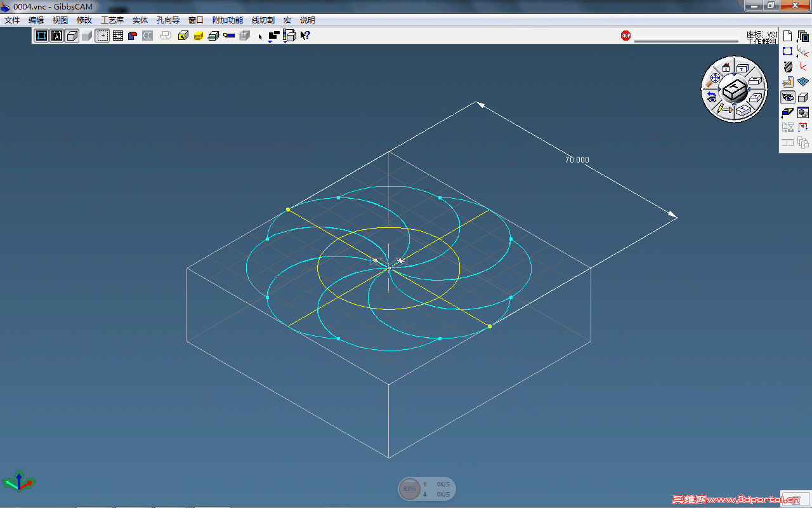Click the 座标: VS1 coordinate label
Screen dimensions: 812x508
click(762, 34)
